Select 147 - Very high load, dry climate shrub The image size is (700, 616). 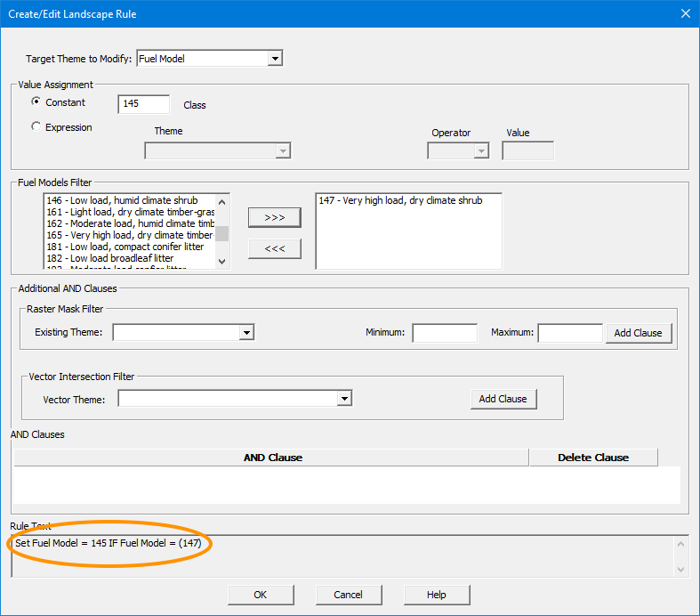(400, 200)
